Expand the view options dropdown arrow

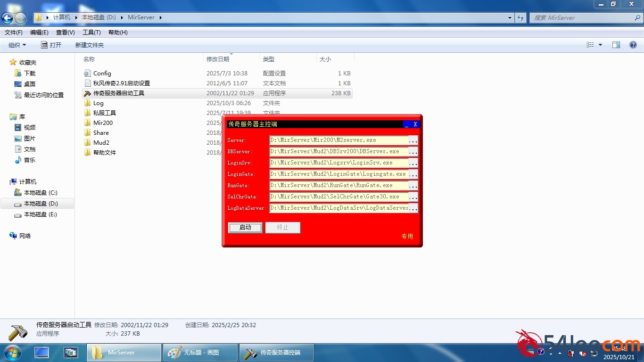pos(600,45)
